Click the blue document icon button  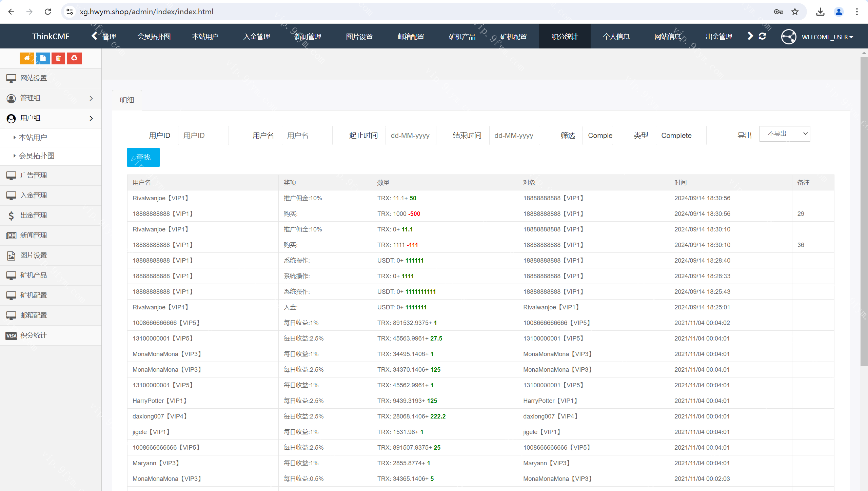click(x=43, y=58)
